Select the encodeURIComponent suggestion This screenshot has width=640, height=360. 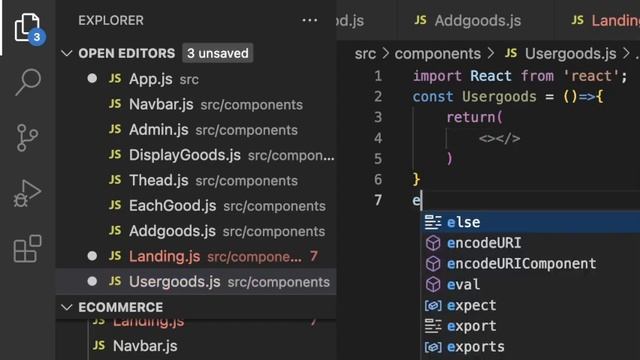(530, 264)
